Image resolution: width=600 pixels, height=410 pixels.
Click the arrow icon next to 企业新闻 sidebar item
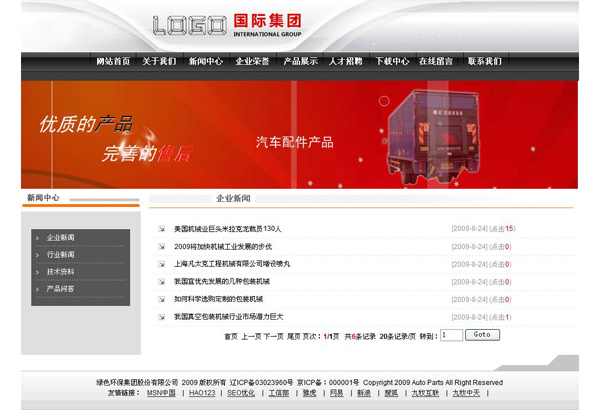pyautogui.click(x=38, y=238)
